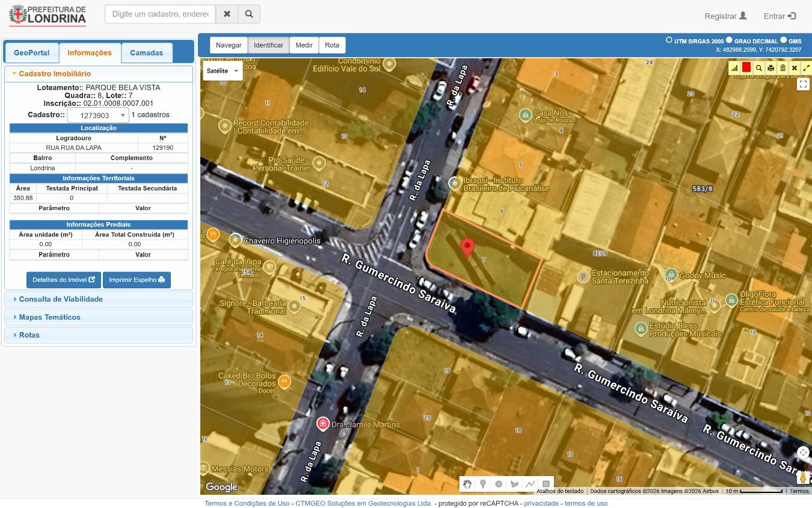Toggle fullscreen map view button
Viewport: 812px width, 508px height.
pyautogui.click(x=803, y=84)
